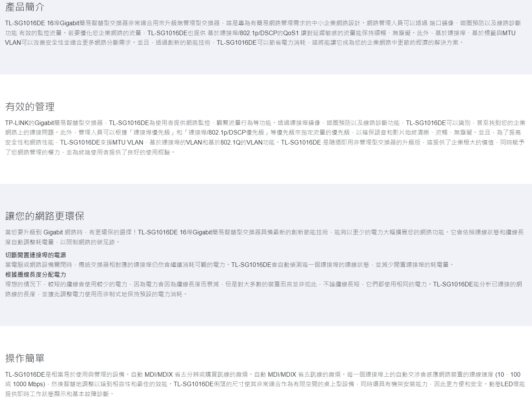The image size is (532, 400).
Task: Click the 操作簡單 heading
Action: point(25,358)
